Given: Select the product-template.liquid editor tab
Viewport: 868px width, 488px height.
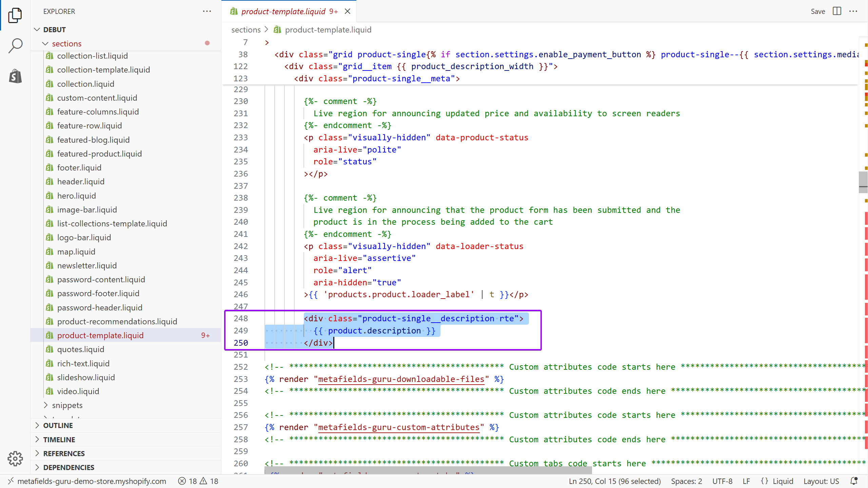Looking at the screenshot, I should (283, 11).
